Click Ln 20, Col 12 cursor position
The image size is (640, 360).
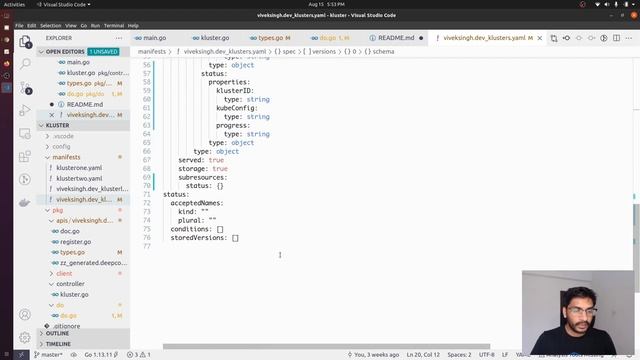(423, 355)
